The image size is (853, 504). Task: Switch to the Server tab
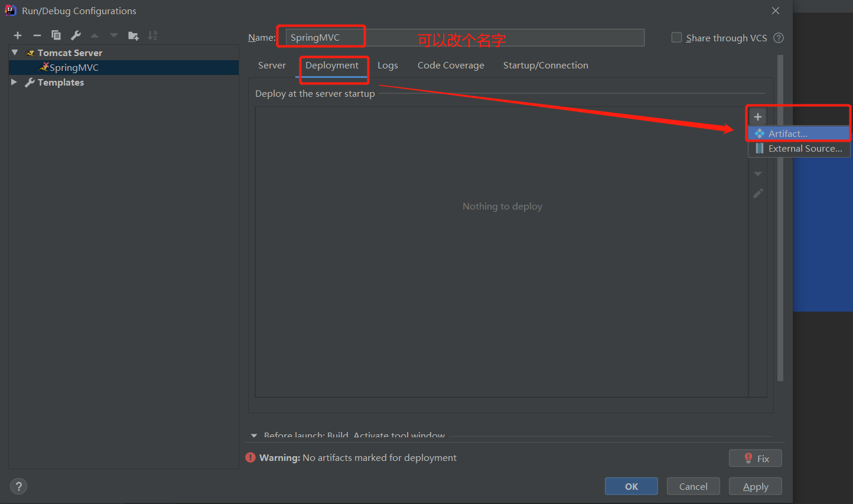click(272, 66)
